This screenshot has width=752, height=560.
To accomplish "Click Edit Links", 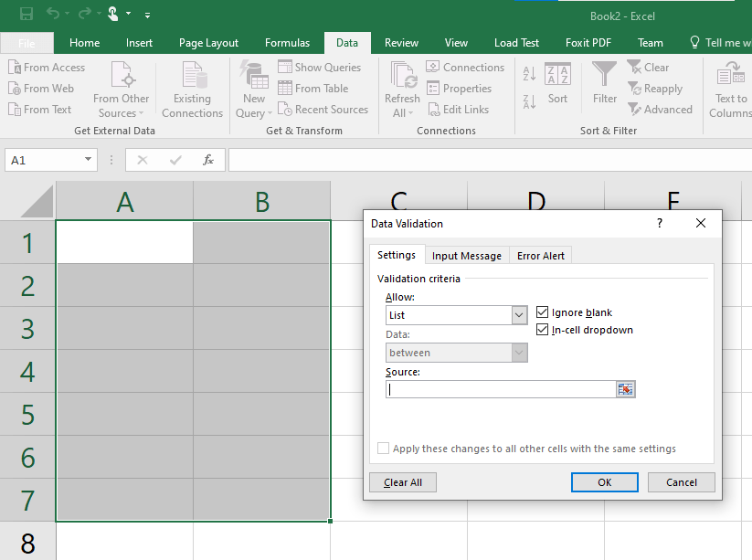I will coord(458,110).
